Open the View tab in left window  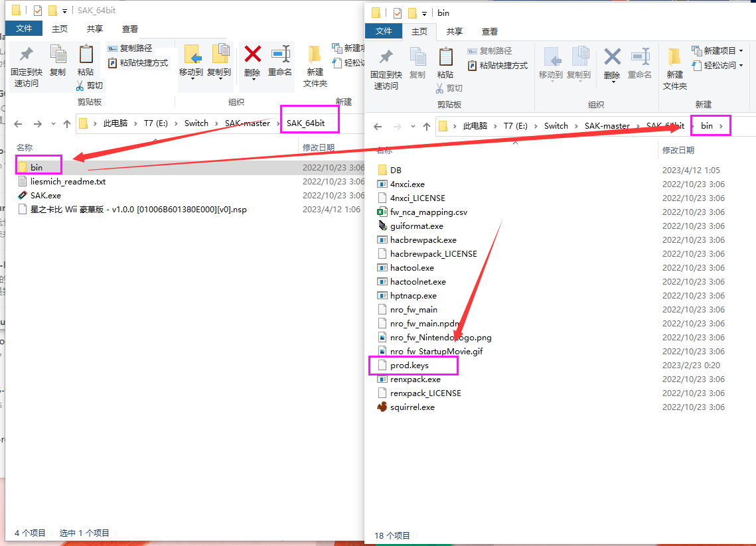(130, 29)
